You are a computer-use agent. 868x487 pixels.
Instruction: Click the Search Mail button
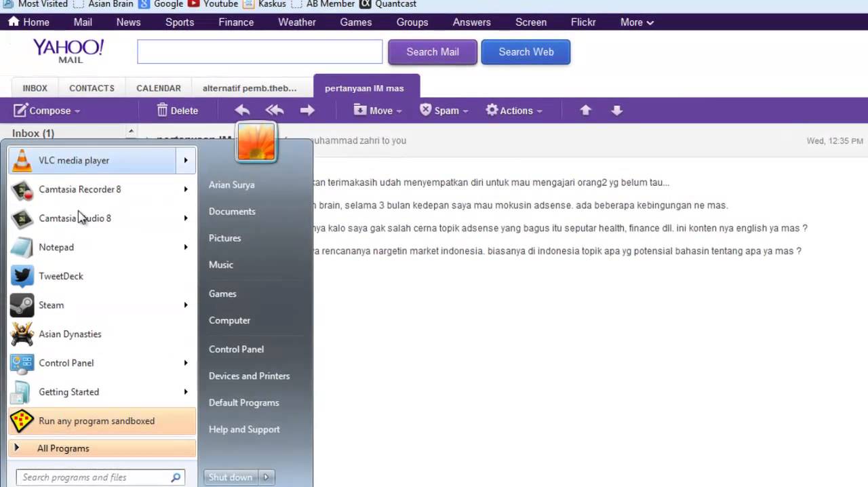tap(433, 52)
